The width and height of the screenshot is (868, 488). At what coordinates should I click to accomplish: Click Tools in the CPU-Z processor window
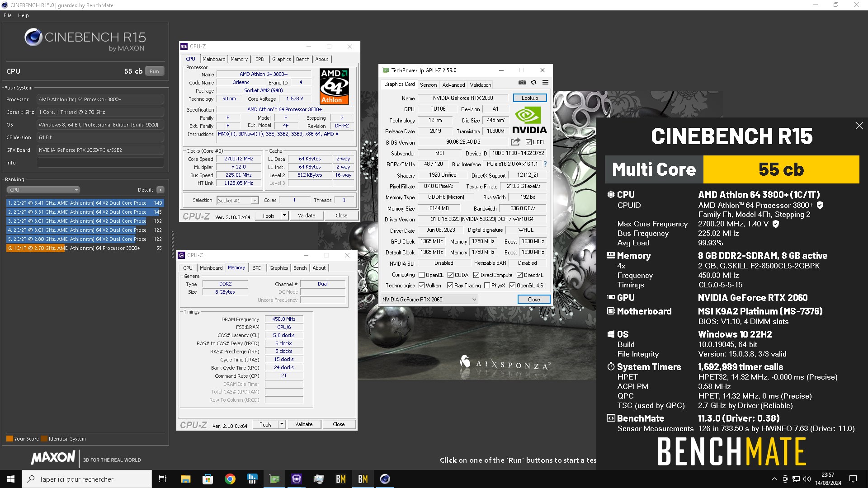point(268,216)
